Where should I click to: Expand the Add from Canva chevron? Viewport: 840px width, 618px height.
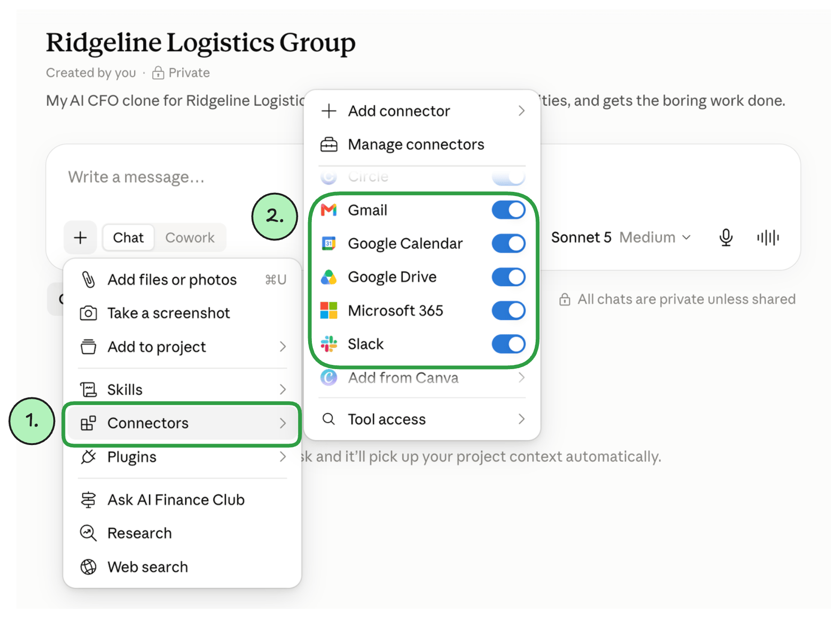coord(521,378)
